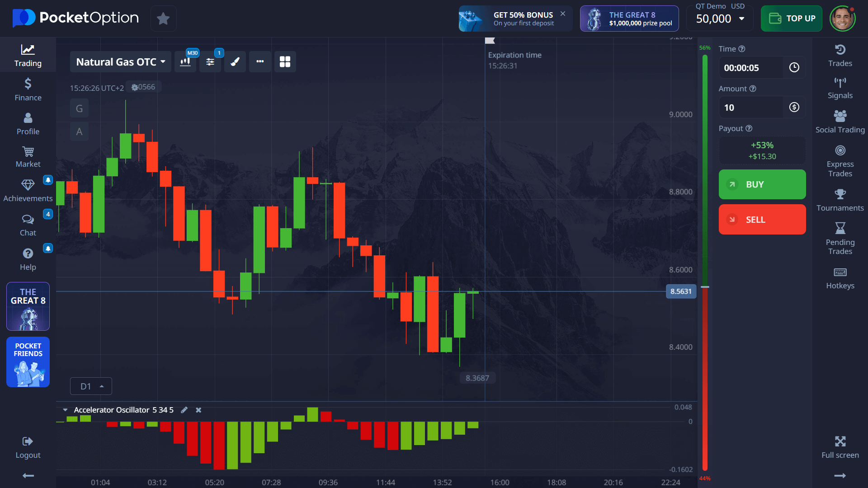Open the indicators settings sliders icon
This screenshot has height=488, width=868.
[210, 62]
